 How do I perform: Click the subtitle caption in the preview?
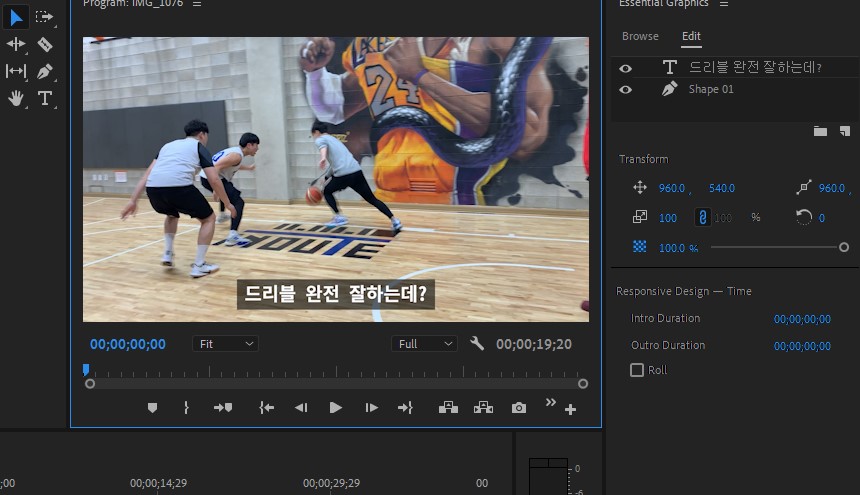coord(336,294)
